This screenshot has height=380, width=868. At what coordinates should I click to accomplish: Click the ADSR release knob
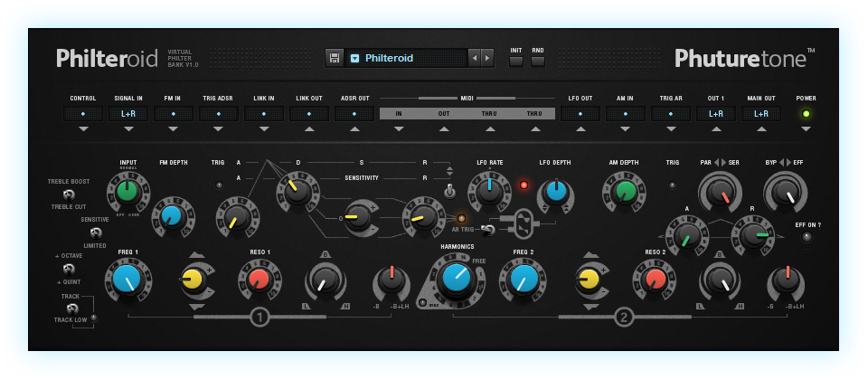[423, 216]
